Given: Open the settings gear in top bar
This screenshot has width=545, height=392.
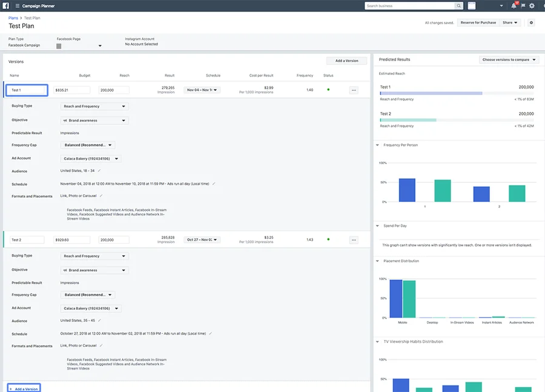Looking at the screenshot, I should pos(532,5).
